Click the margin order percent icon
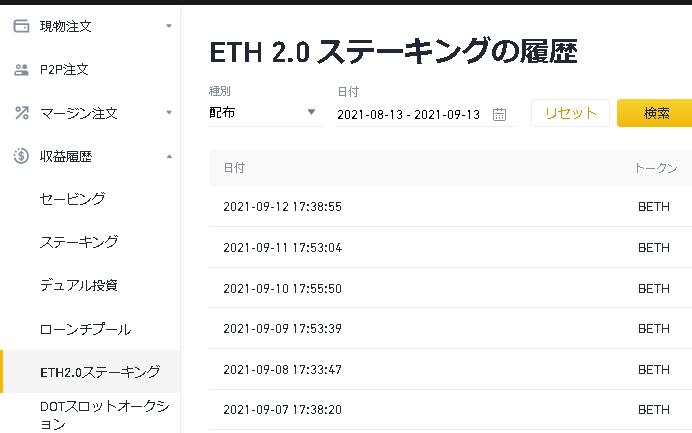The width and height of the screenshot is (692, 433). pos(21,113)
